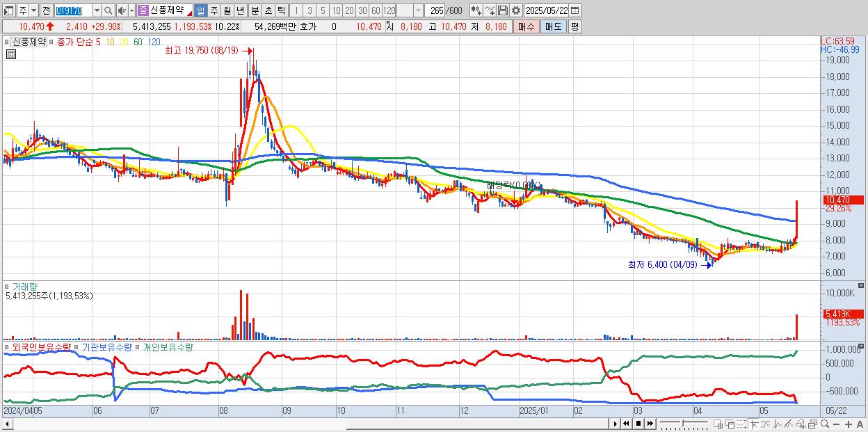The width and height of the screenshot is (868, 432).
Task: Select the 초 (second) period toggle
Action: click(268, 10)
